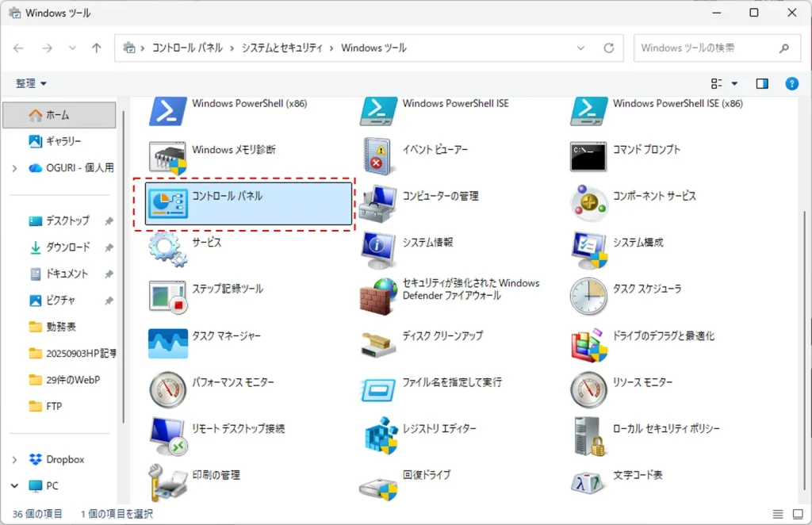Open the リソース モニター icon
The width and height of the screenshot is (812, 525).
588,389
